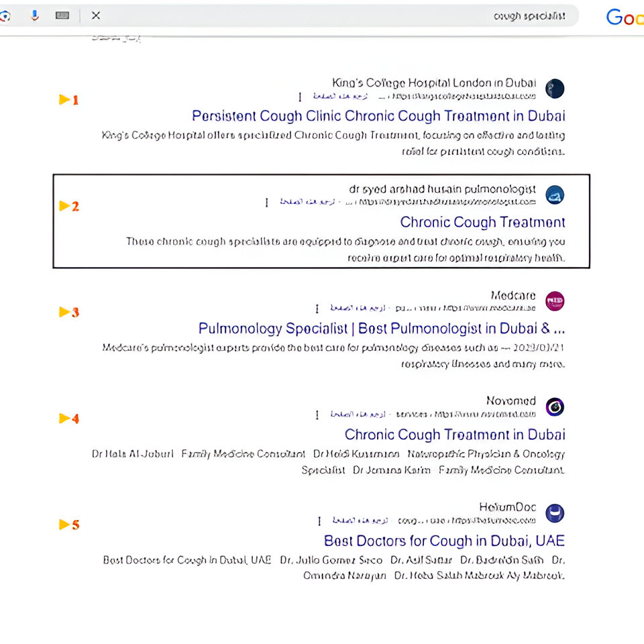Click the HelumDoc snippet listing doctor names
Viewport: 644px width, 644px height.
coord(334,568)
